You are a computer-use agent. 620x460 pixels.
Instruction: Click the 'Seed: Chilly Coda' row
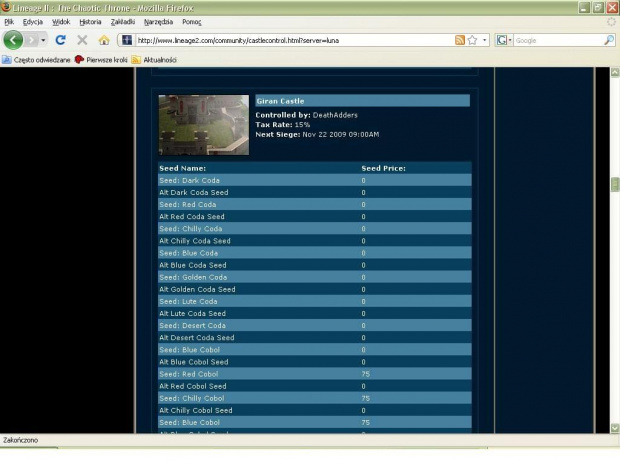tap(315, 229)
